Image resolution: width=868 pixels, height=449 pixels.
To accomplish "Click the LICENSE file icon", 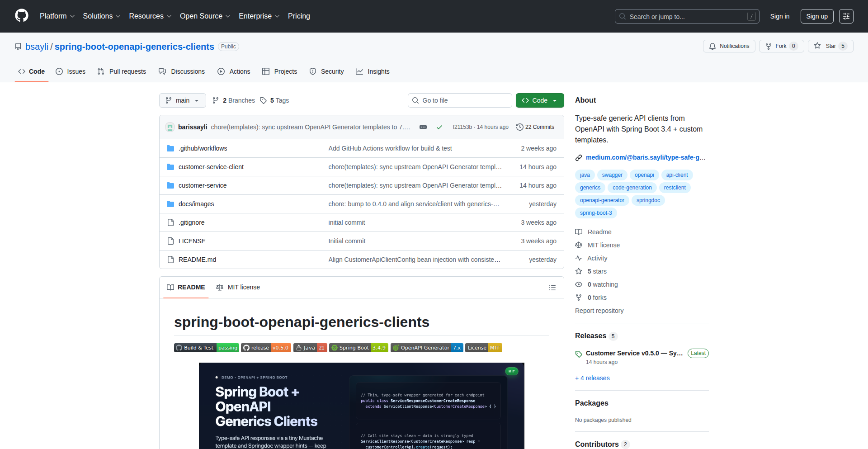I will coord(170,241).
